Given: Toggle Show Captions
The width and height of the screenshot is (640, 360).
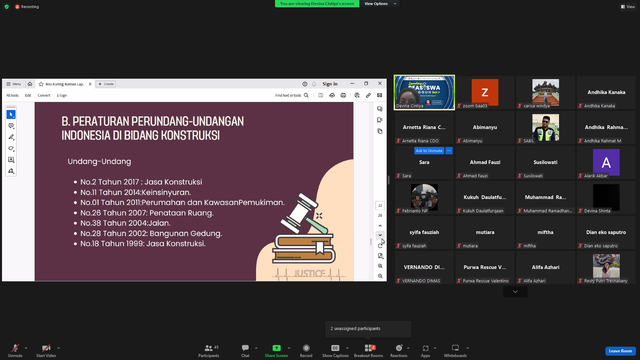Looking at the screenshot, I should click(335, 350).
